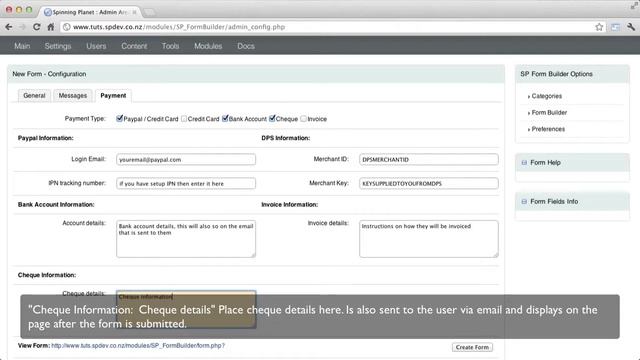Bookmark this page with the star icon
Screen dimensions: 640x360
click(x=599, y=27)
